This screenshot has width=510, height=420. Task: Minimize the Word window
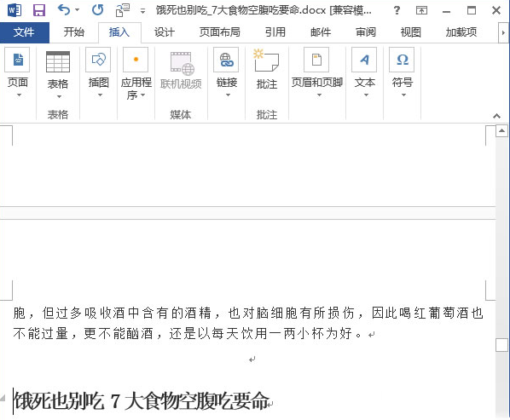pos(446,11)
